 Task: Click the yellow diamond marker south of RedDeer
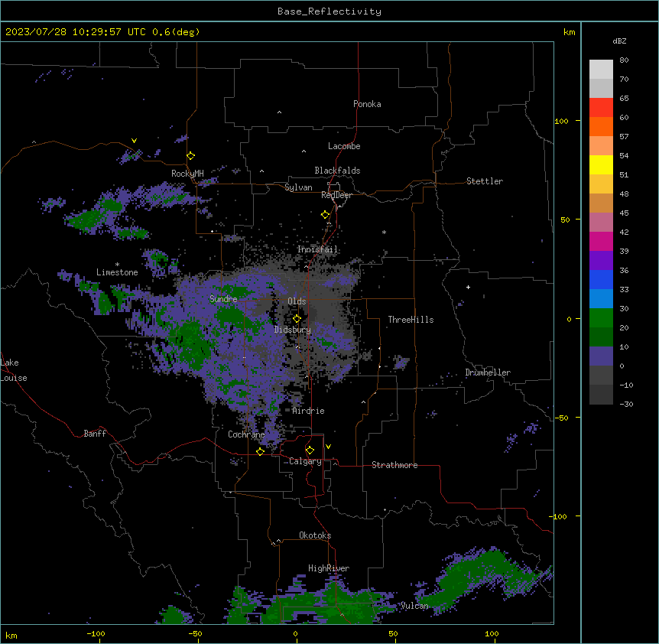326,215
